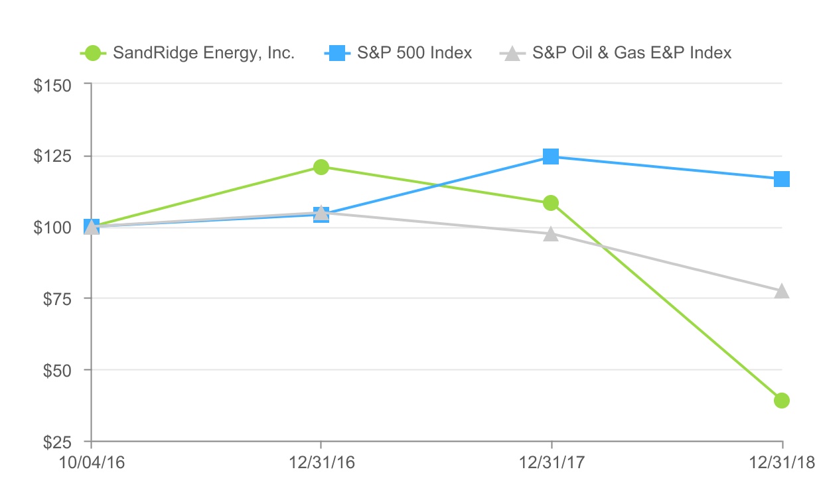Click the 12/31/17 x-axis date label

pos(551,464)
